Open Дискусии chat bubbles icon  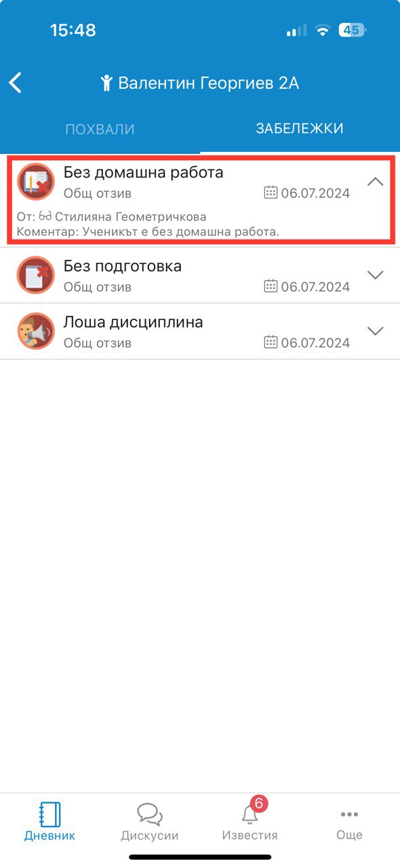pos(150,814)
